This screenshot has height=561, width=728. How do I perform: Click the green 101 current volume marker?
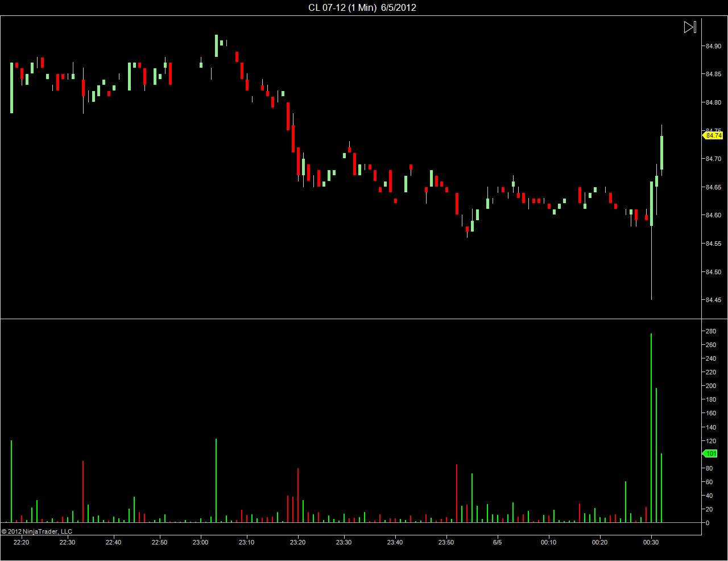click(x=710, y=453)
